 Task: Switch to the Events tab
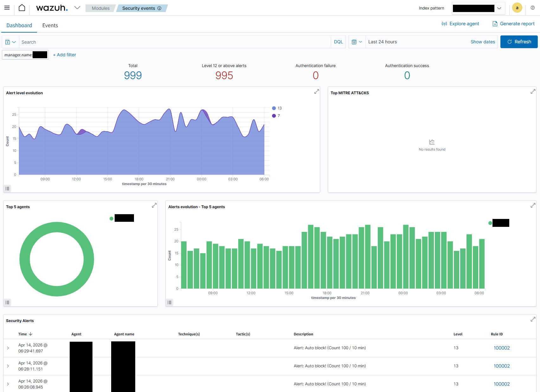pos(50,25)
